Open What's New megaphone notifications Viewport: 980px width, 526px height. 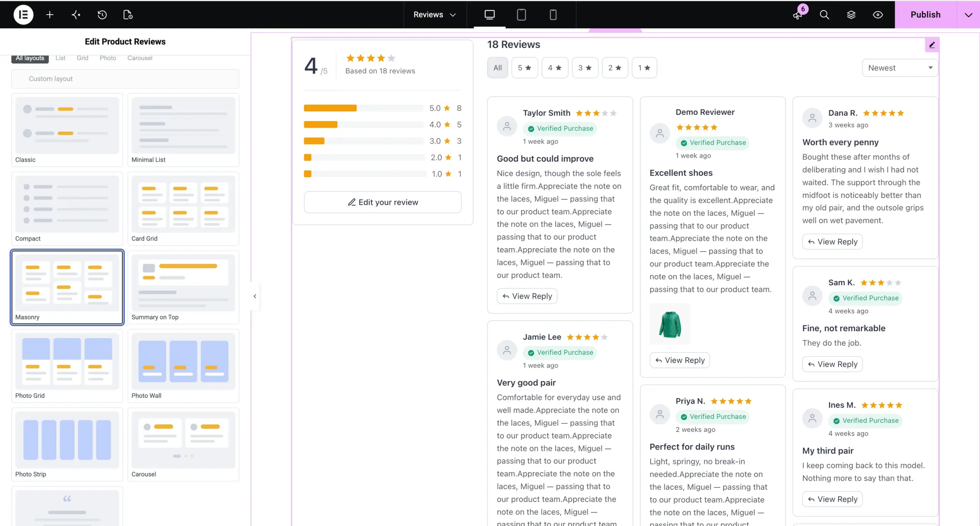coord(798,15)
